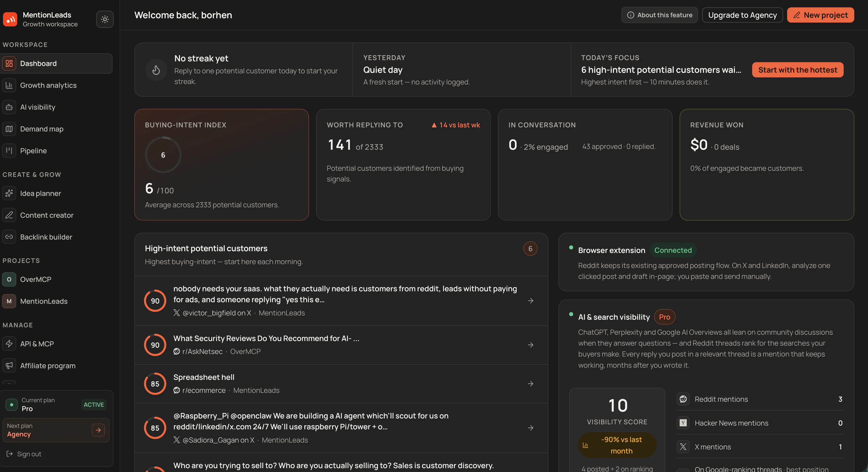Image resolution: width=868 pixels, height=472 pixels.
Task: Click the Idea planner sparkle icon
Action: 9,193
